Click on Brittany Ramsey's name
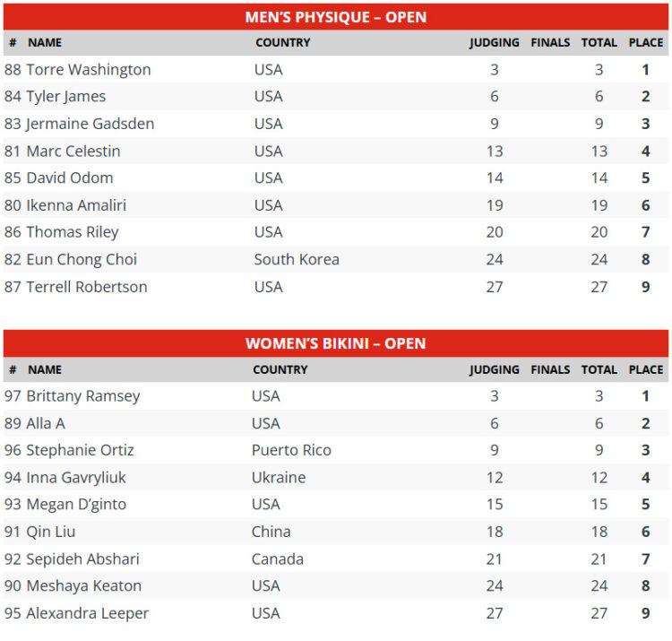Screen dimensions: 672x641 83,396
